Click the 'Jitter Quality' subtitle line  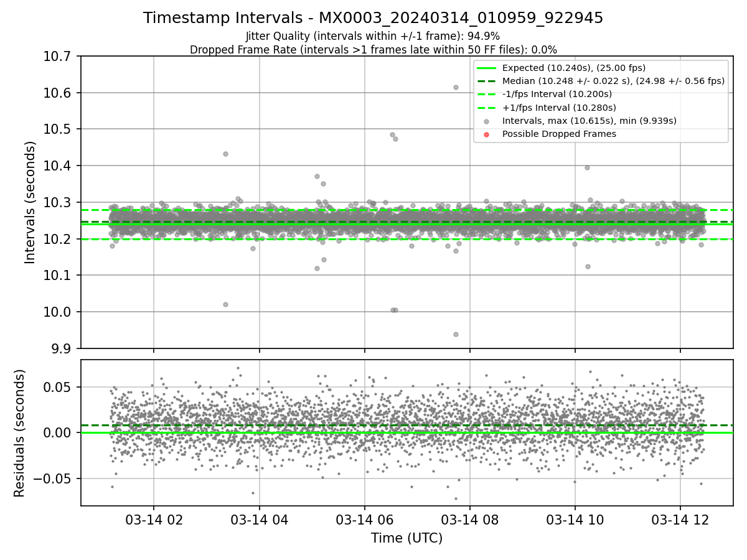373,36
